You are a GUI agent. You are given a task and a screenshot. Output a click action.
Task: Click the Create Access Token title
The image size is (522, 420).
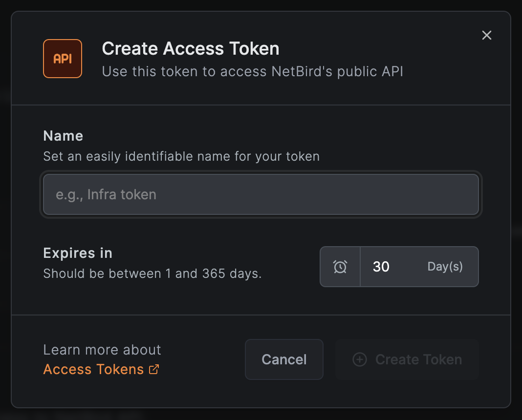tap(190, 48)
